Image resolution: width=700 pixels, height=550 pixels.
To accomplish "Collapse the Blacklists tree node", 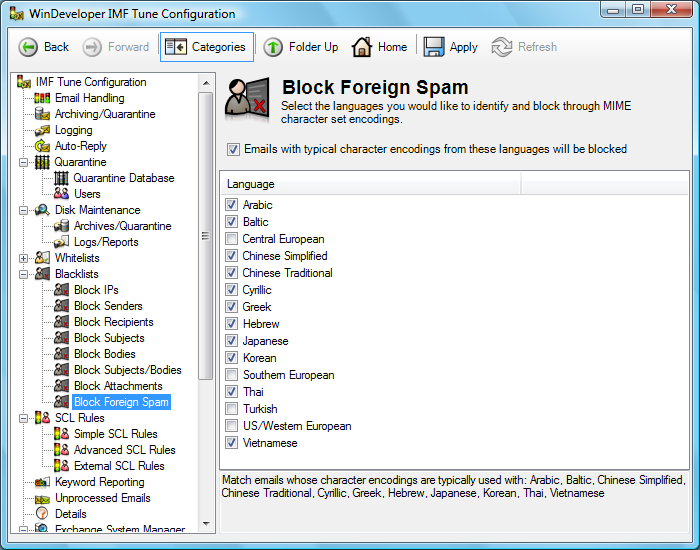I will pyautogui.click(x=23, y=274).
